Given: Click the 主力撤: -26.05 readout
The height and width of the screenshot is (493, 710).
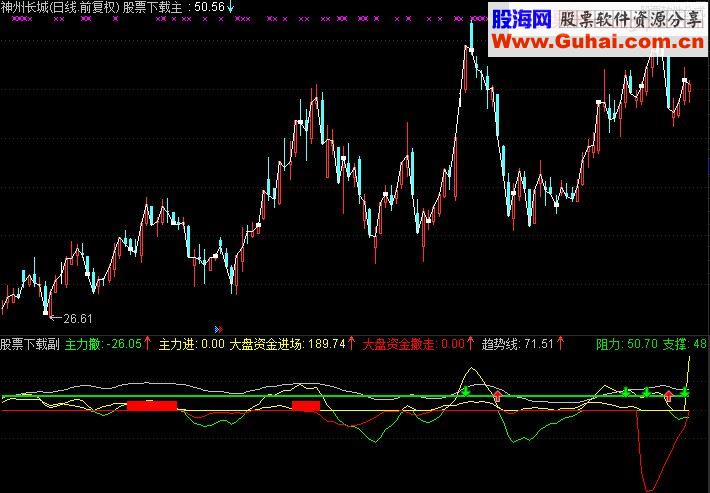Looking at the screenshot, I should click(104, 344).
